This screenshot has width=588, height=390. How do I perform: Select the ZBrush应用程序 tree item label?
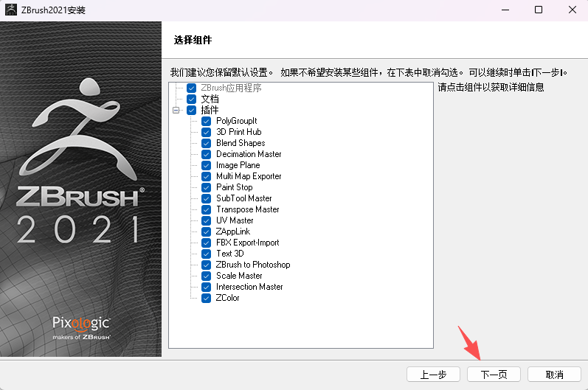[231, 88]
